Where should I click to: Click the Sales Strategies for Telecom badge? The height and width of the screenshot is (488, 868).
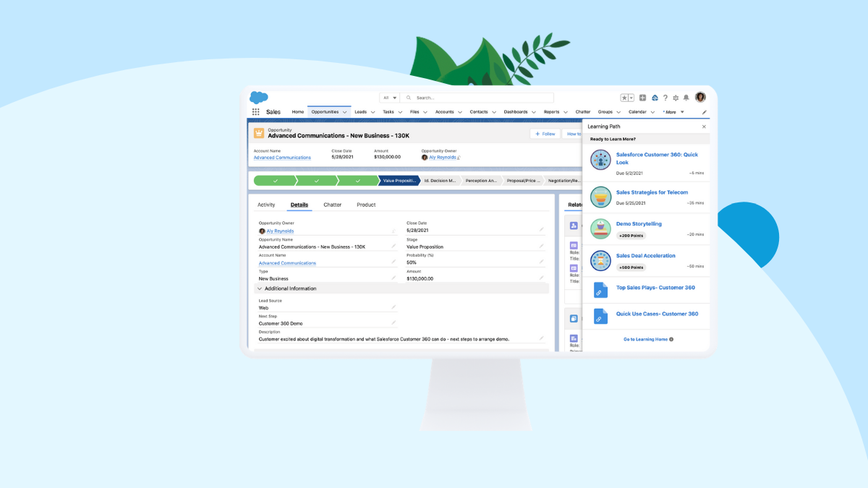pos(600,197)
